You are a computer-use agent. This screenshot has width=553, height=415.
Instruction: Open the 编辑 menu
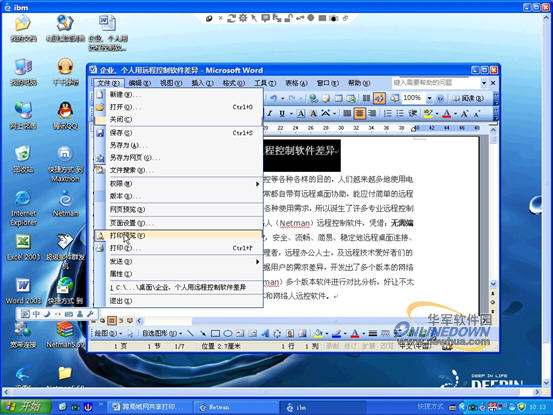tap(139, 83)
